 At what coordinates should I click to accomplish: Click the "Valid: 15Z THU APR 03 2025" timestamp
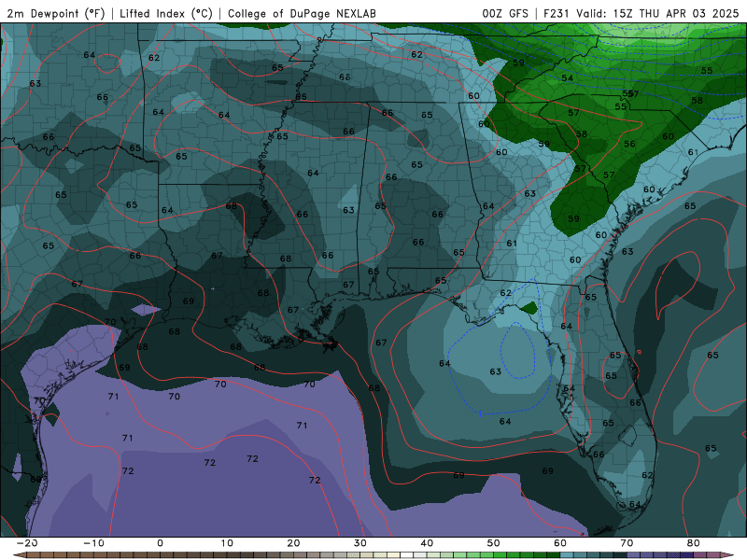[x=657, y=13]
